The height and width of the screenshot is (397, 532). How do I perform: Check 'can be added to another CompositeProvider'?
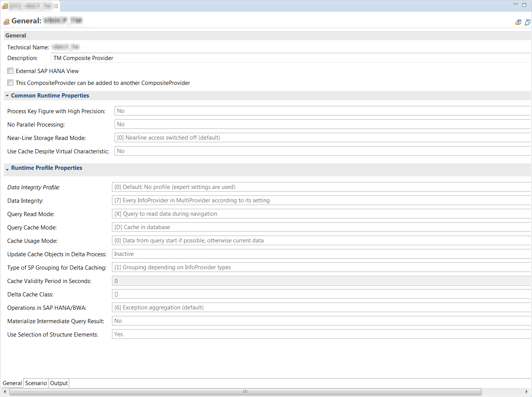10,83
